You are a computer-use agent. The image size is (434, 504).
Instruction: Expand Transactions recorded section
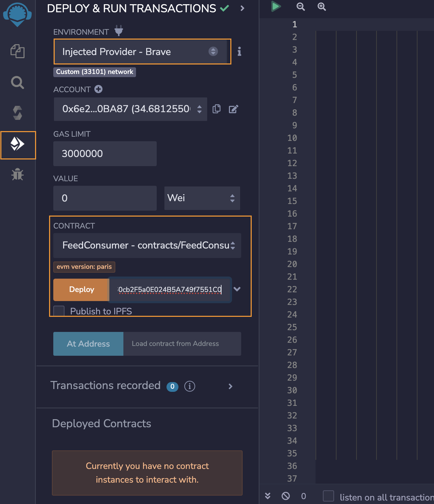tap(230, 386)
